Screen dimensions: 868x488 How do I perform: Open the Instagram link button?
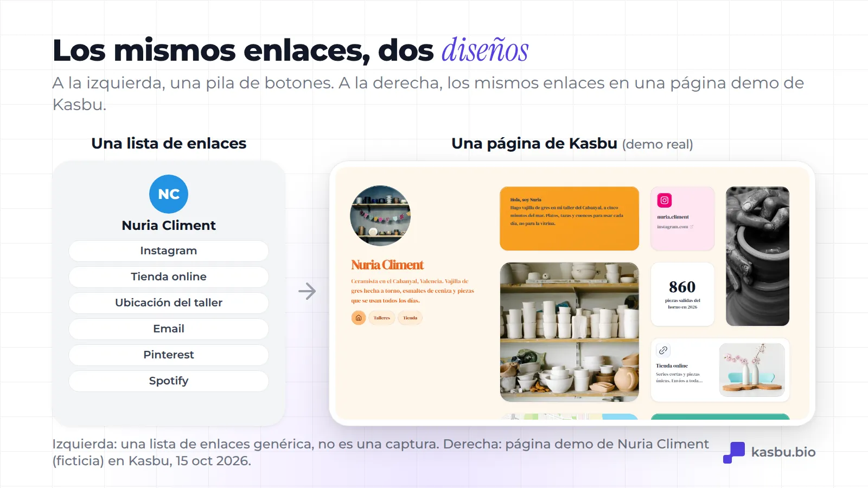pyautogui.click(x=169, y=251)
